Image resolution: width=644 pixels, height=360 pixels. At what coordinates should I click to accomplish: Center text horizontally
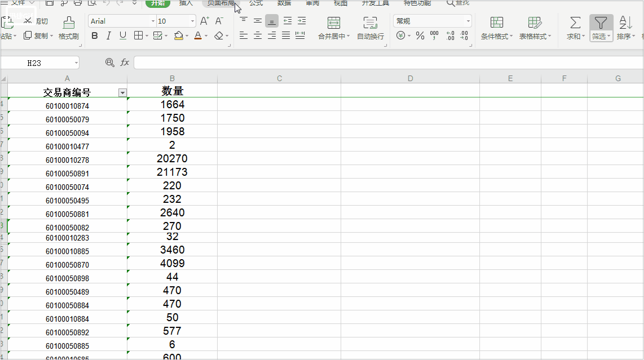coord(258,35)
